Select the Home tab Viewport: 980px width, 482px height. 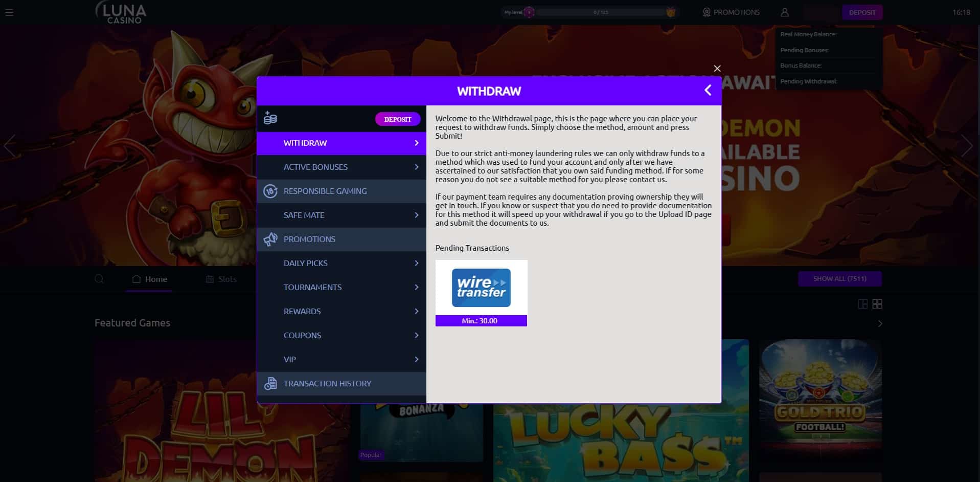click(149, 279)
